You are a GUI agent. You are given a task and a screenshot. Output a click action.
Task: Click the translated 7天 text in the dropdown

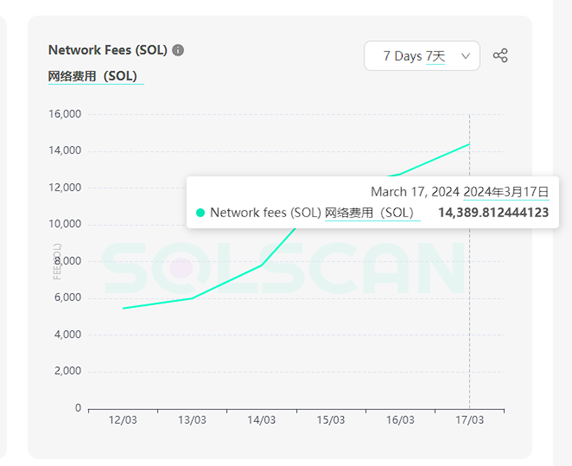[x=435, y=56]
